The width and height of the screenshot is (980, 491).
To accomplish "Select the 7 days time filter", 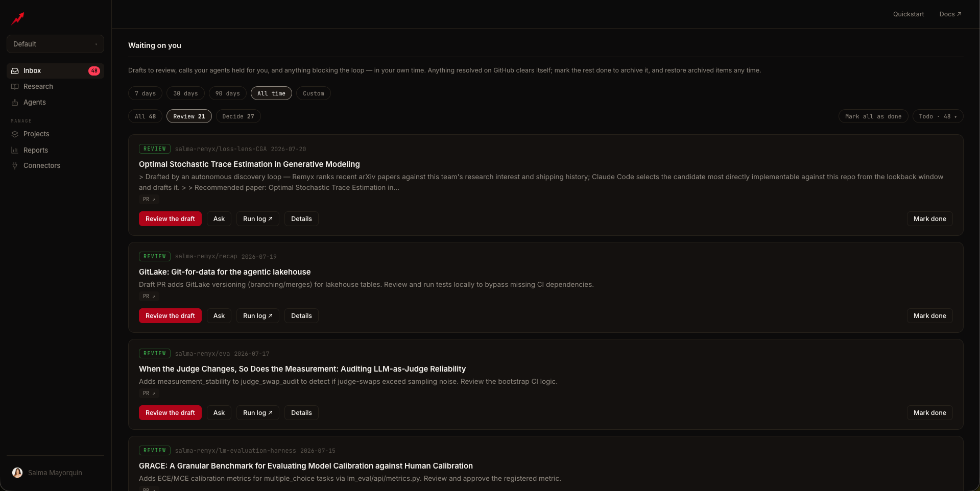I will (146, 93).
